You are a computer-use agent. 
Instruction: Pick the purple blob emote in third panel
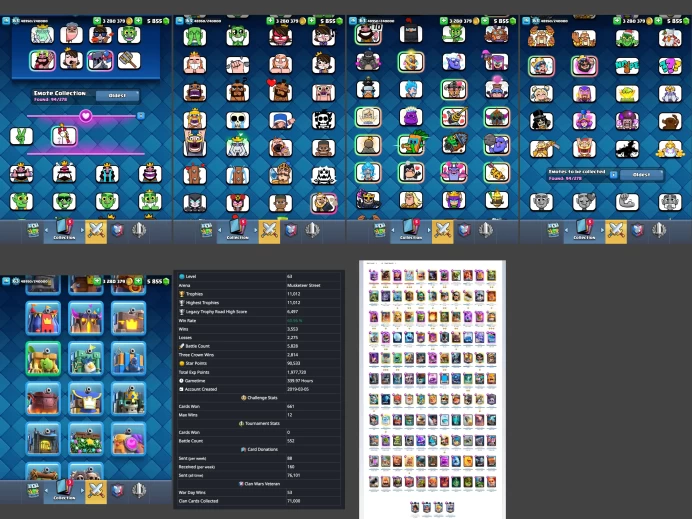(x=410, y=117)
